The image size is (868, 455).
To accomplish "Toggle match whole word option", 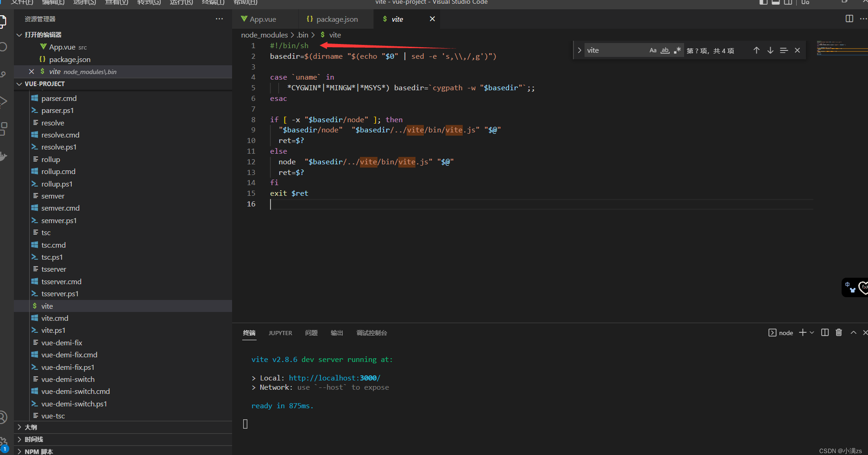I will pos(665,50).
